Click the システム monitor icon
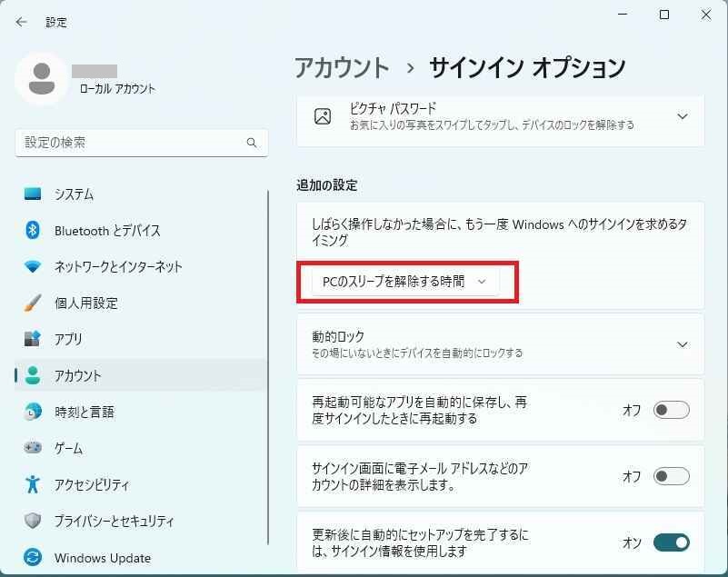Viewport: 728px width, 577px height. pos(33,194)
